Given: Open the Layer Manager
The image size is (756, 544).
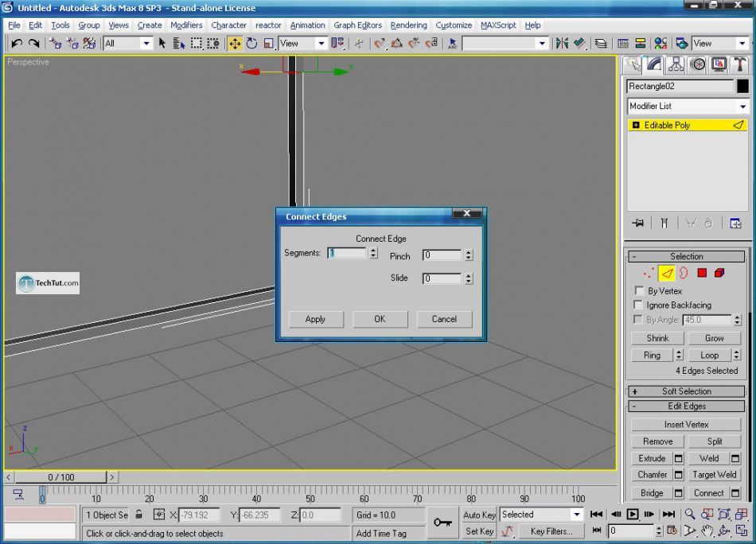Looking at the screenshot, I should pos(601,44).
